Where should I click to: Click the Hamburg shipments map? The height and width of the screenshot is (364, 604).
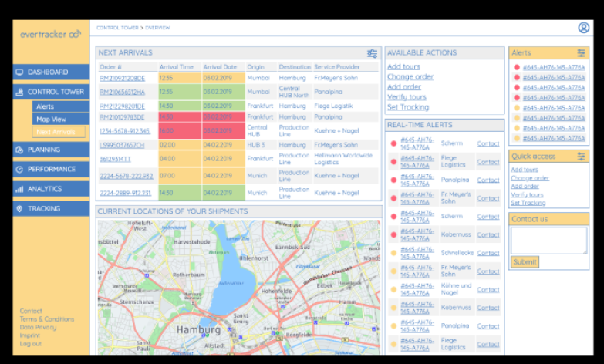point(239,287)
